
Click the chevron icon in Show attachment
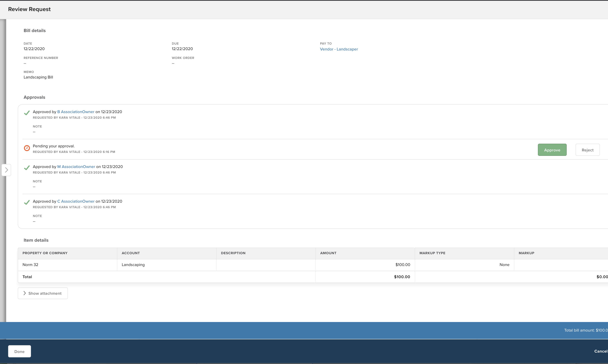[x=25, y=293]
